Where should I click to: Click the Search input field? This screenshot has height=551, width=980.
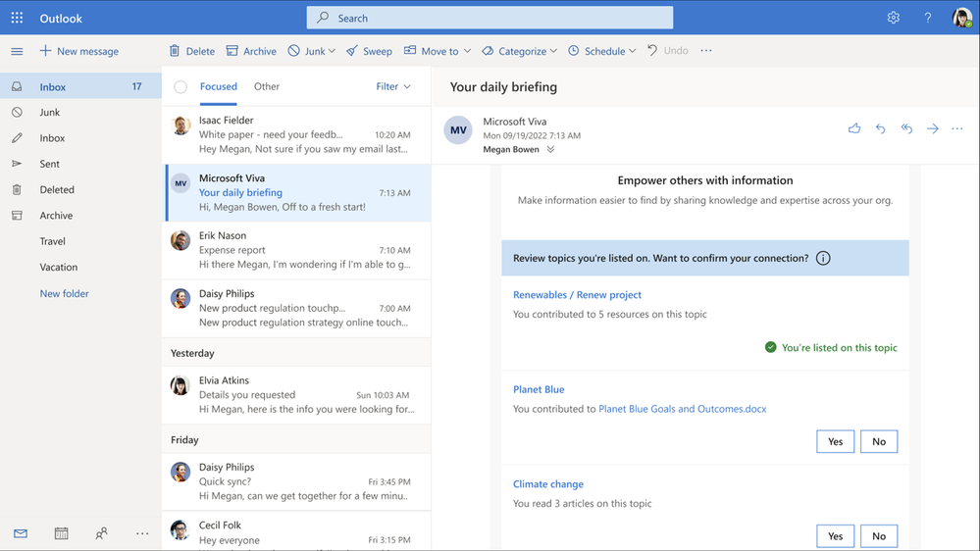(490, 18)
